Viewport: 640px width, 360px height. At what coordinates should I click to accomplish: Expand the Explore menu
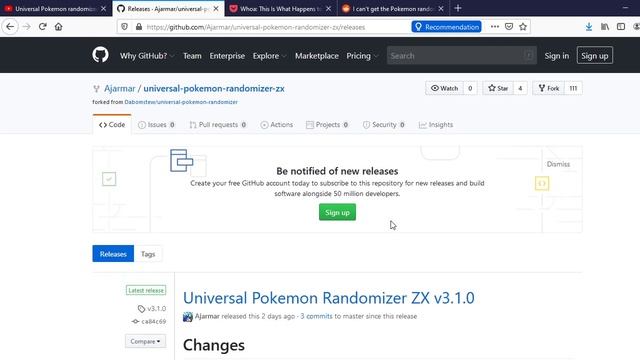(269, 56)
